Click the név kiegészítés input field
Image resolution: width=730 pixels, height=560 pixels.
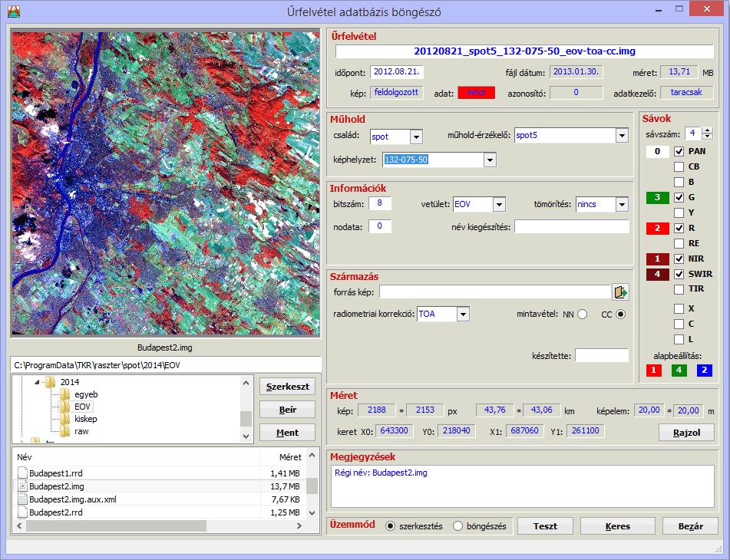coord(572,226)
